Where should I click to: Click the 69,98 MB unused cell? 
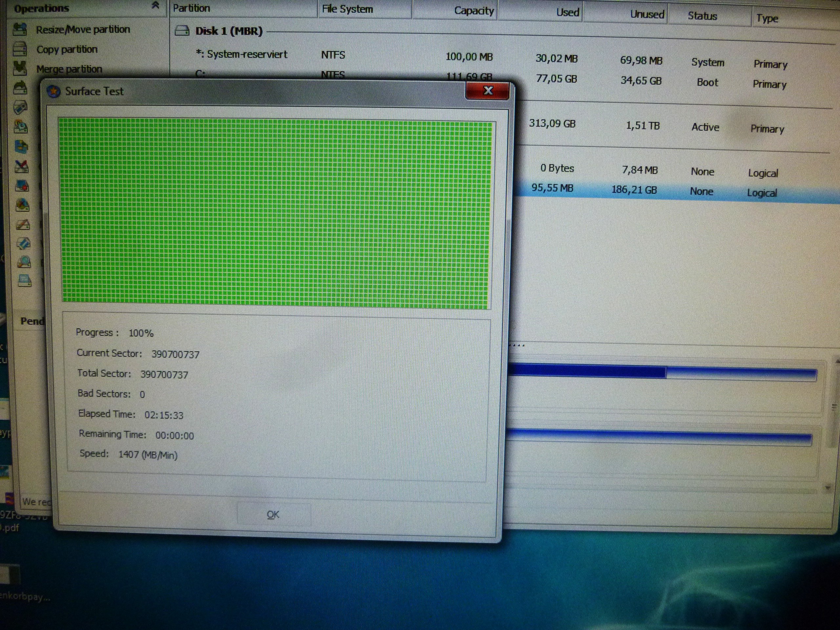[x=641, y=60]
